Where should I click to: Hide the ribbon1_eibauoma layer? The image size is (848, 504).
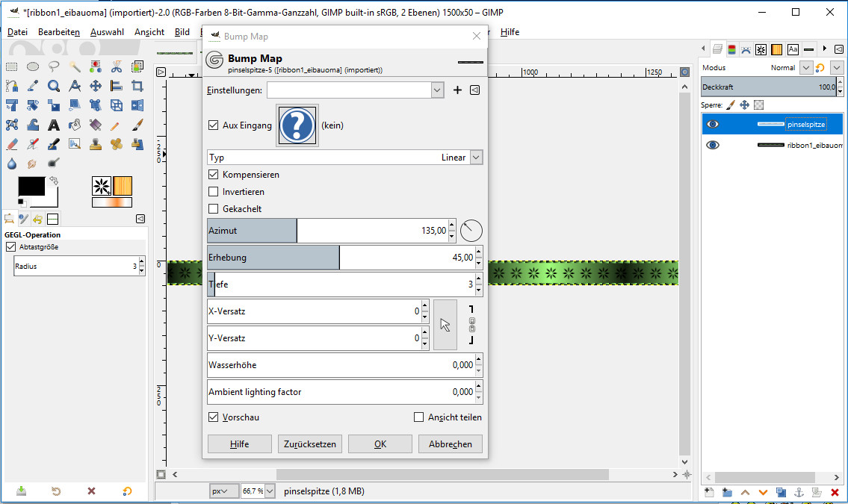[x=713, y=145]
